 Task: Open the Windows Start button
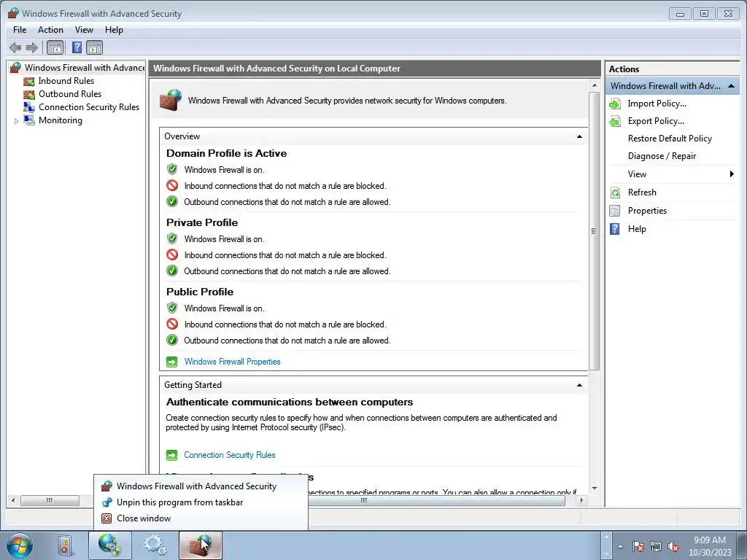(x=20, y=545)
